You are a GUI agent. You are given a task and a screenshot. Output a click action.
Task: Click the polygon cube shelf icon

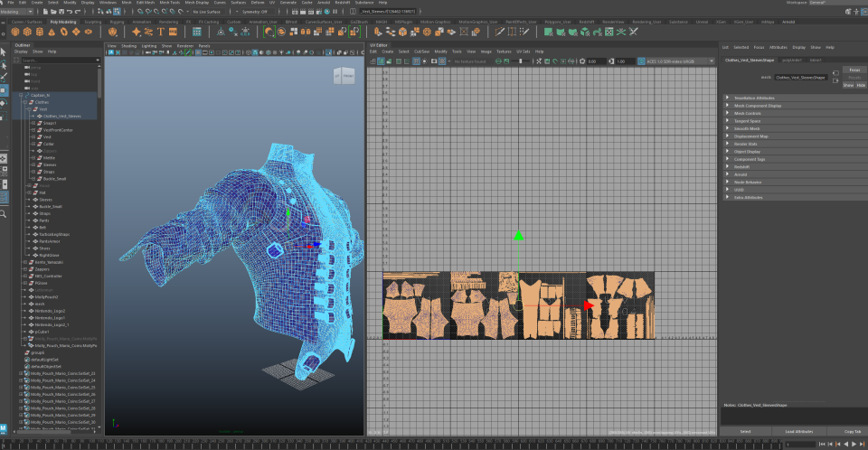(27, 33)
